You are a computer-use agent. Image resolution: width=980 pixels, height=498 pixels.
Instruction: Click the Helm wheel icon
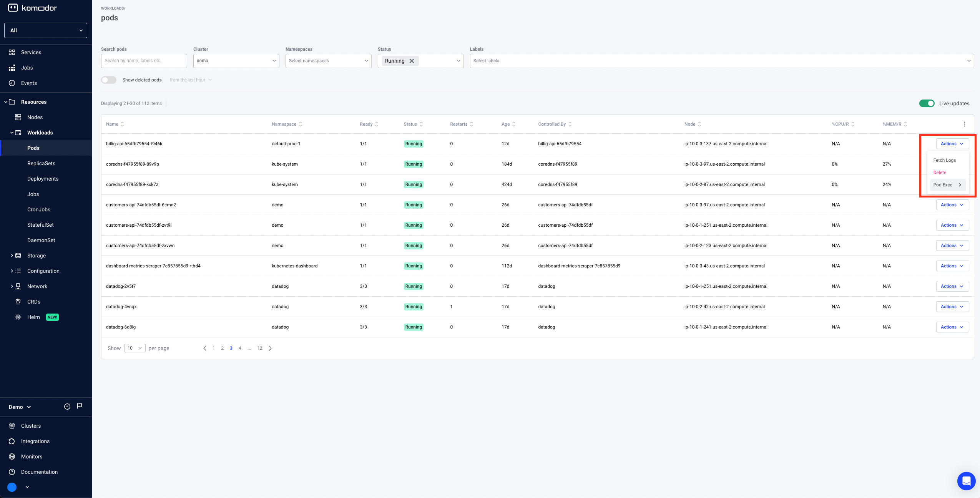click(18, 317)
